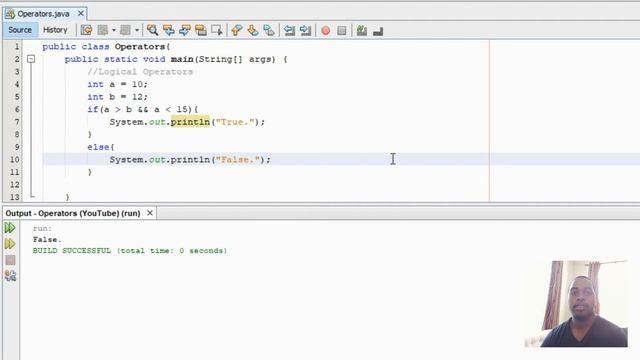Viewport: 640px width, 360px height.
Task: Click the else keyword on line 9
Action: (x=98, y=147)
